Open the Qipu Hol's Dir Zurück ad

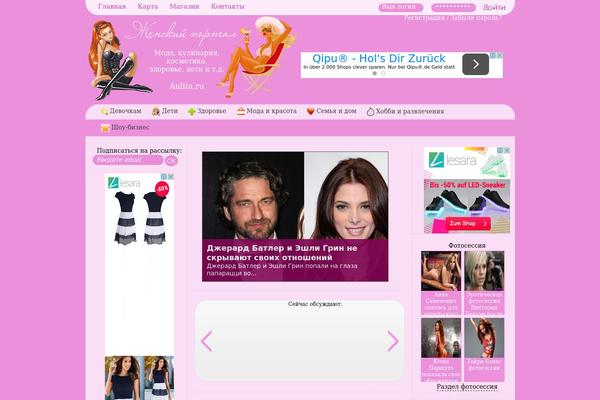point(379,59)
